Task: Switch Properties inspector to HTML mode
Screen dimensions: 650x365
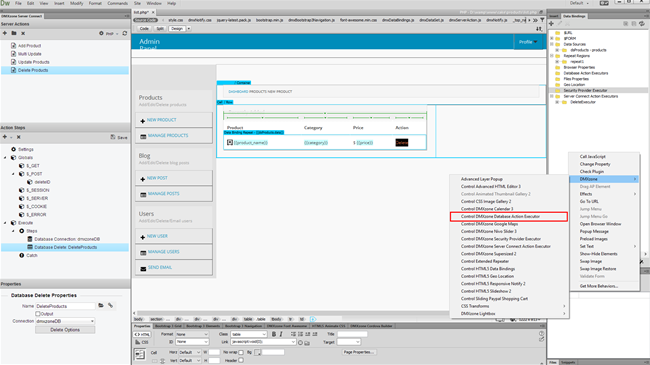Action: [142, 334]
